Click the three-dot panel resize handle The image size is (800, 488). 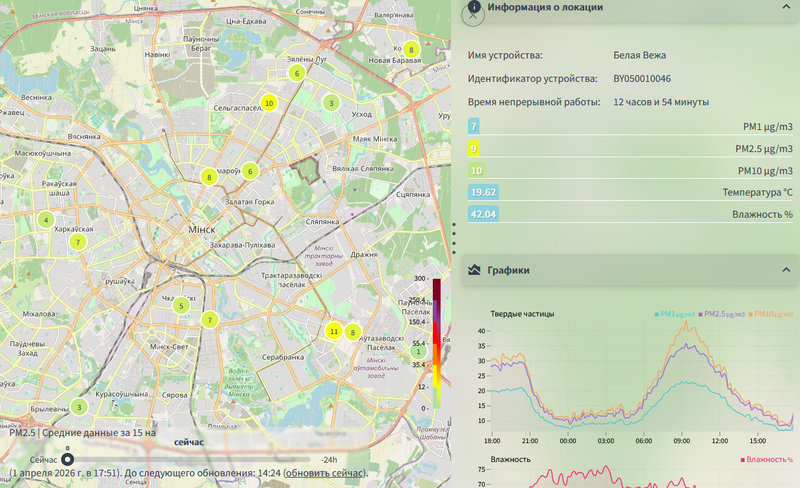point(455,235)
